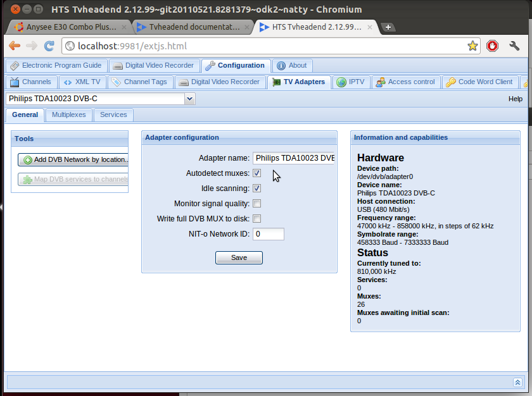Screen dimensions: 532x396
Task: Open the Channel Tags tab
Action: click(x=140, y=82)
